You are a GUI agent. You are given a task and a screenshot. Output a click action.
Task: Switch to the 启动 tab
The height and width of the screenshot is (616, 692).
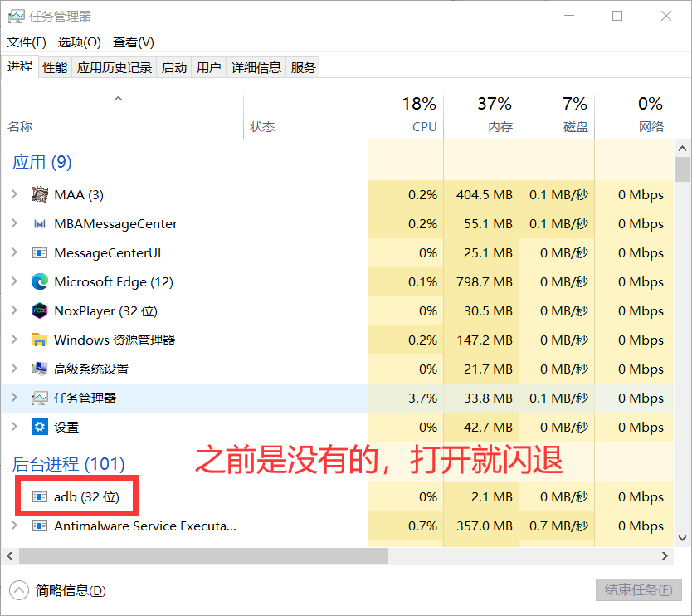(x=174, y=67)
